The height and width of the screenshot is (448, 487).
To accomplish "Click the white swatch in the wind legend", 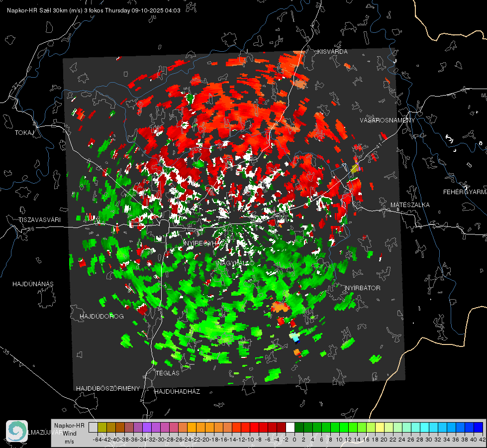I will [x=290, y=427].
